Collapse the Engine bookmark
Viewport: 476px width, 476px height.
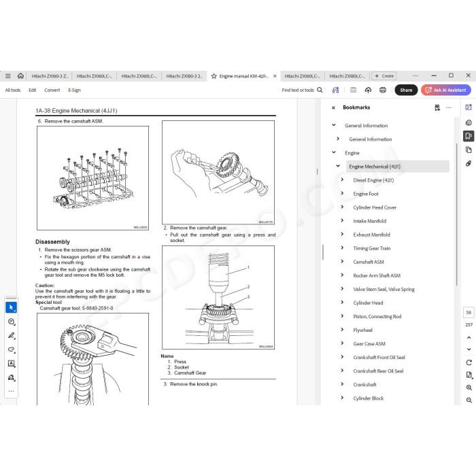[334, 152]
